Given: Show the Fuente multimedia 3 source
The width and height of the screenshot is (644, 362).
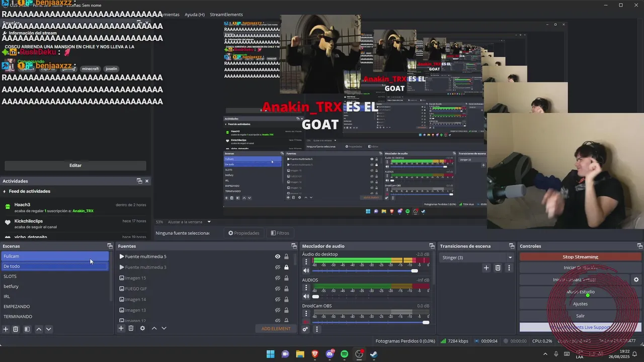Looking at the screenshot, I should (278, 267).
